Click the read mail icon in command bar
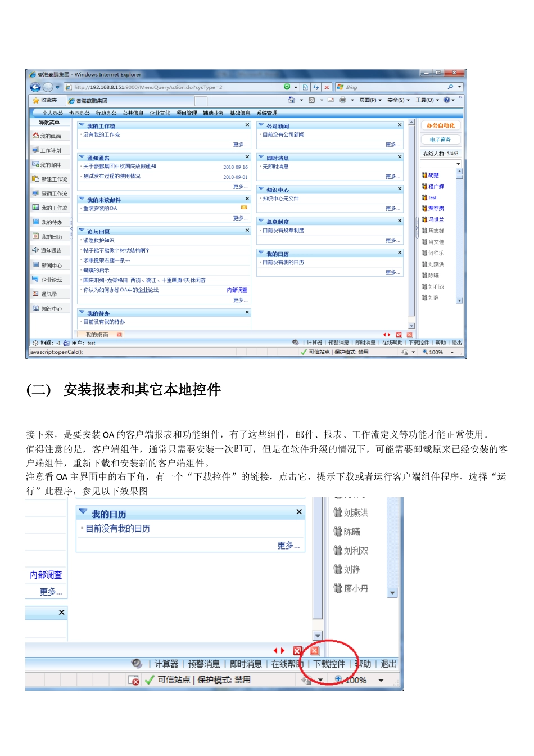The width and height of the screenshot is (534, 756). [x=331, y=100]
